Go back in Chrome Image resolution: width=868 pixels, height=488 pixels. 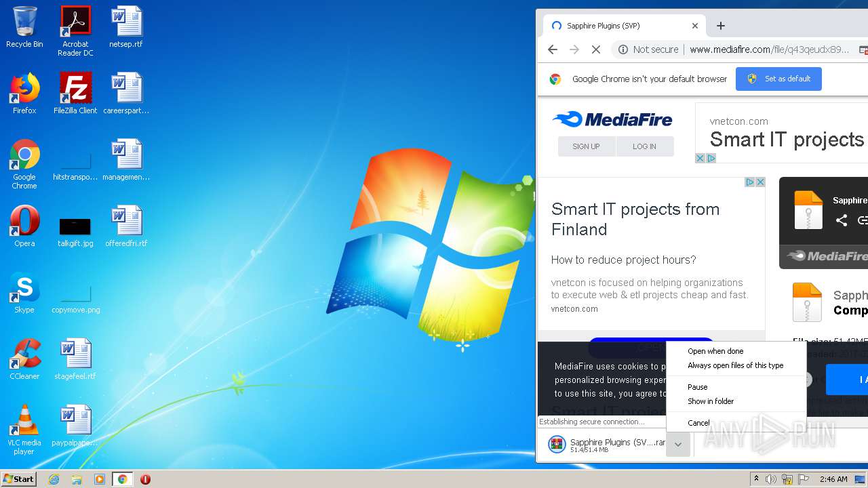[553, 49]
